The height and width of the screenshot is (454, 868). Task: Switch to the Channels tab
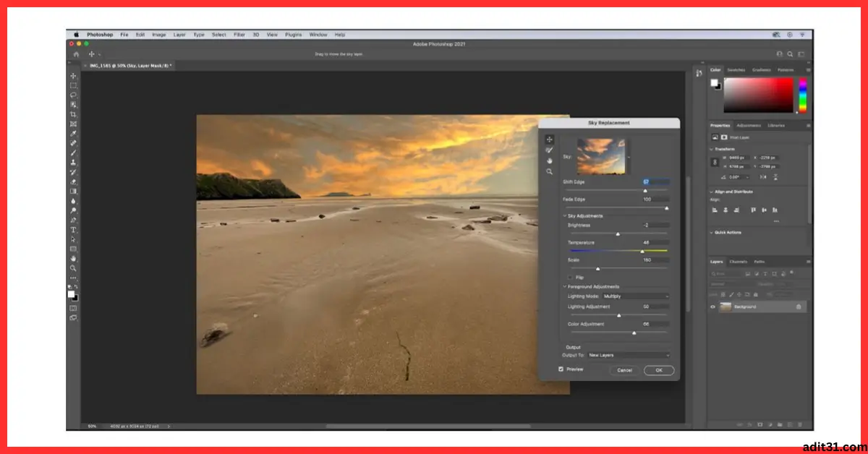[737, 262]
